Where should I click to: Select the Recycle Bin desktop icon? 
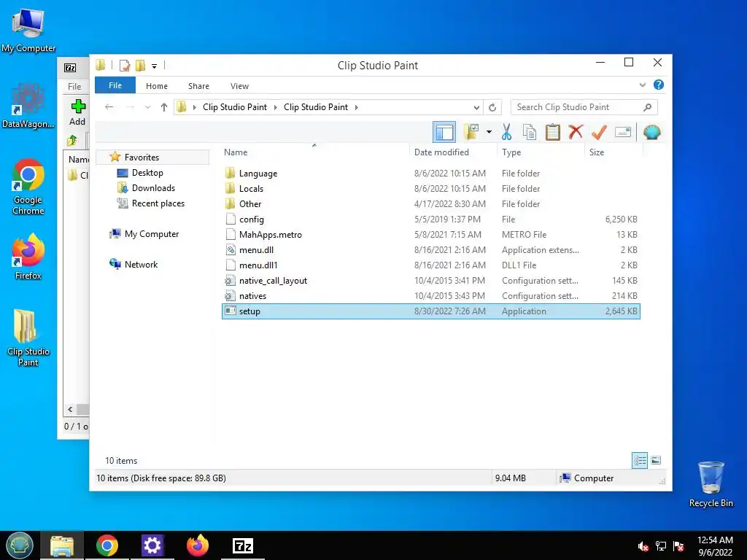[x=711, y=484]
